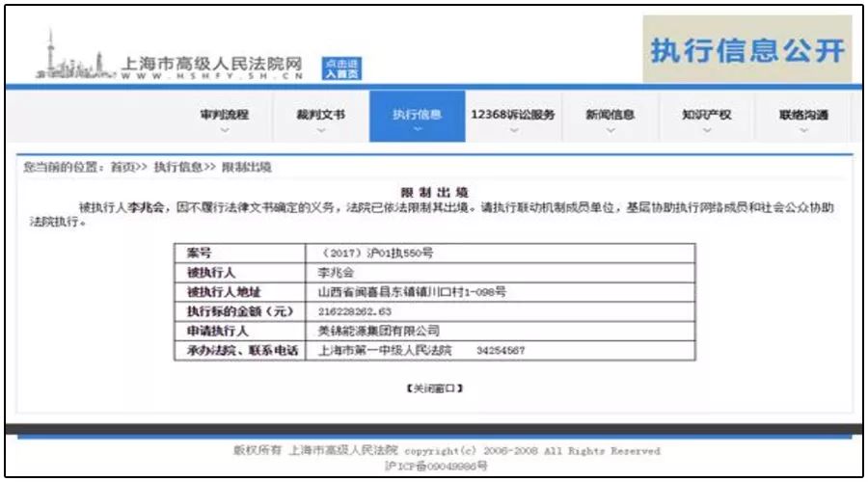Expand chevron under 新闻信息

coord(610,130)
